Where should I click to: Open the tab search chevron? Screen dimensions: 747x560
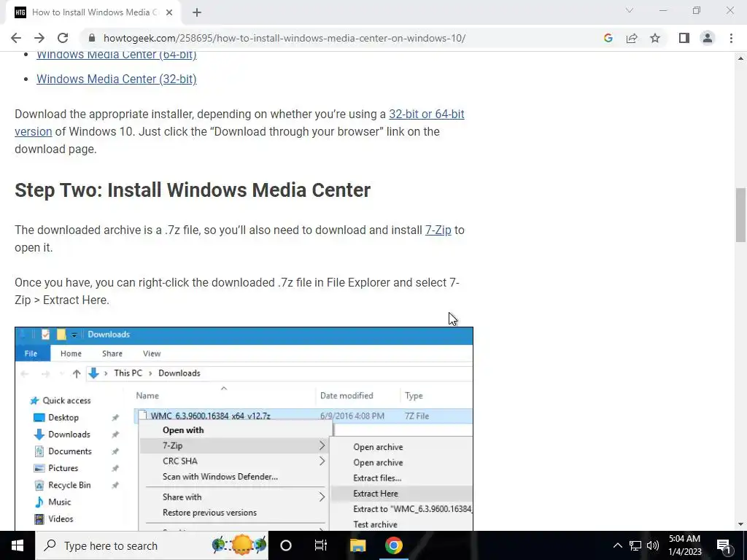click(630, 10)
